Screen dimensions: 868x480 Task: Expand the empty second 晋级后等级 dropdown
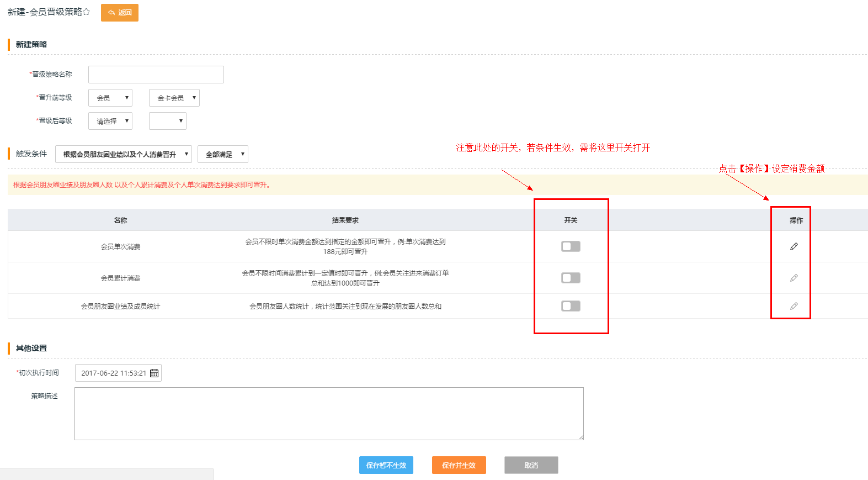click(168, 121)
